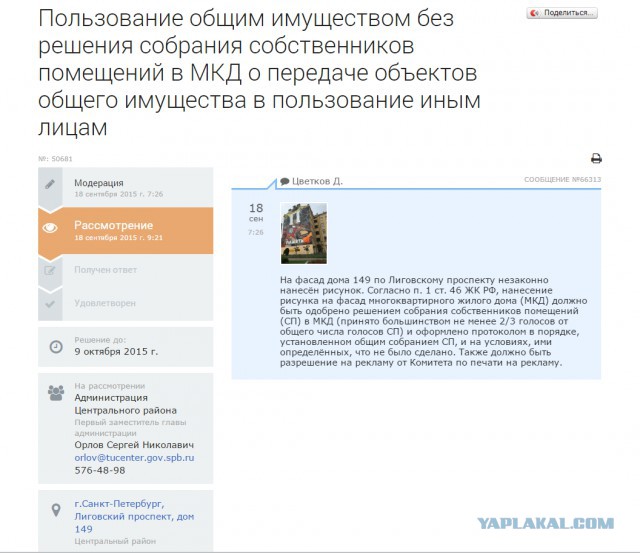
Task: Click the people group icon
Action: coord(56,393)
